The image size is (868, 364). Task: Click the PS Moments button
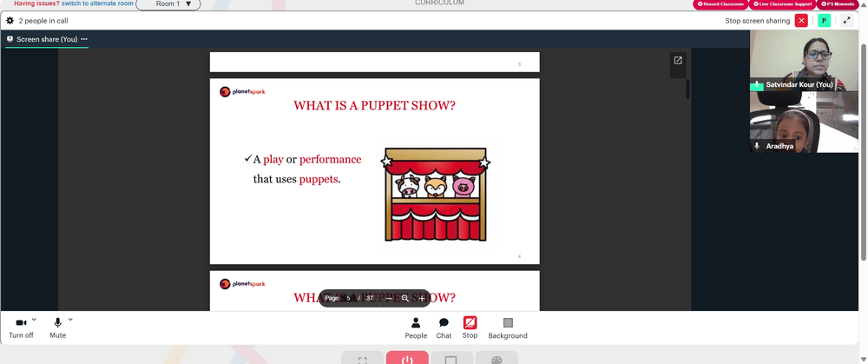pyautogui.click(x=838, y=3)
